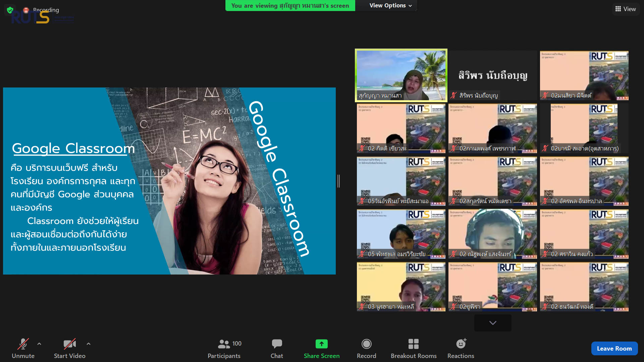Click the participant count 100
The width and height of the screenshot is (644, 362).
237,344
